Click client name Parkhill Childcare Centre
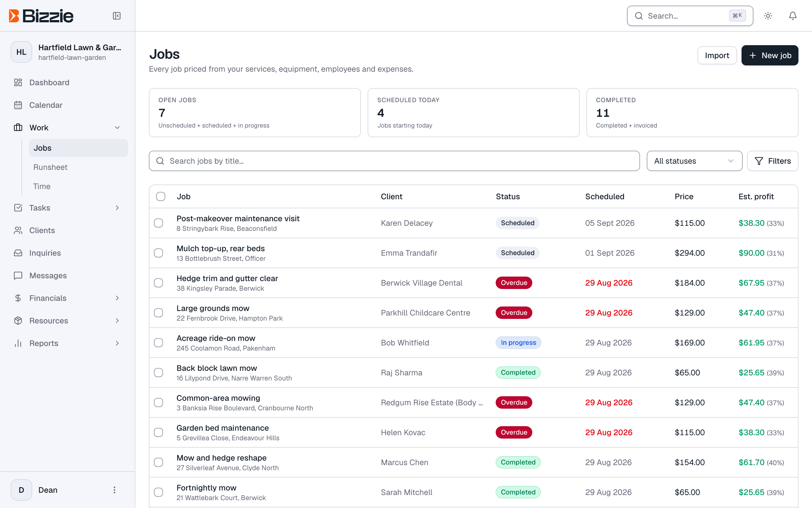Viewport: 812px width, 508px height. [x=425, y=313]
